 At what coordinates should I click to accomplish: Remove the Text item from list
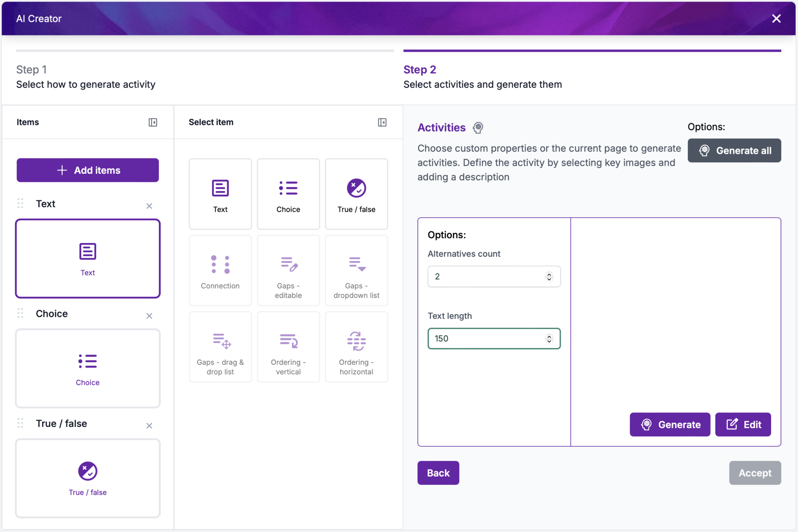[149, 206]
